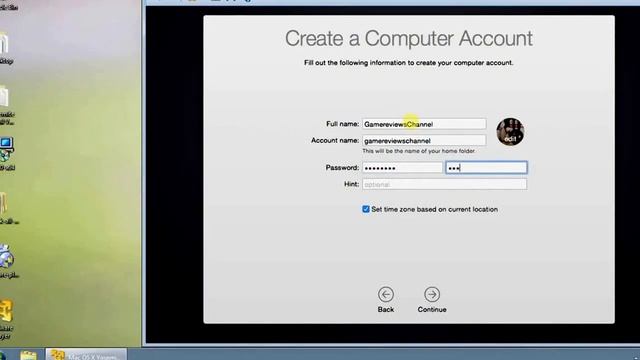
Task: Edit the account profile picture
Action: (510, 131)
